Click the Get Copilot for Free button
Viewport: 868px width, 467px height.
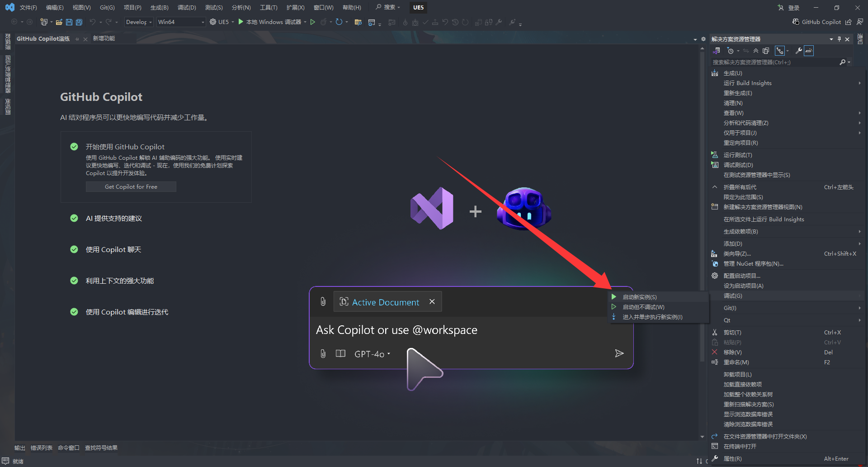tap(131, 186)
